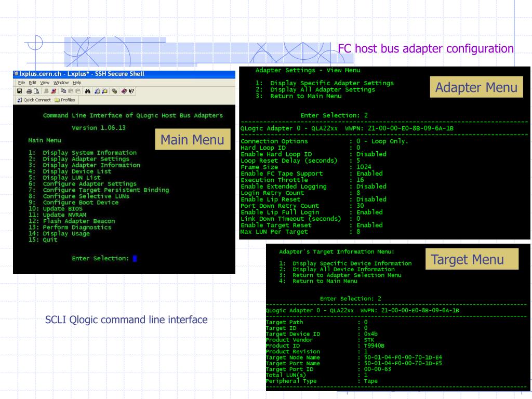Open the Help menu
The width and height of the screenshot is (532, 399).
[77, 83]
